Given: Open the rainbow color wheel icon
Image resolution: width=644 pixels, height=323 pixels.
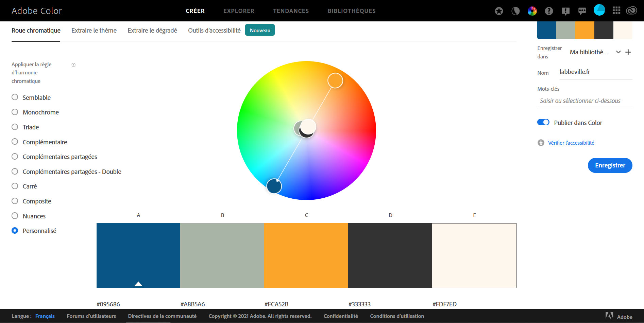Looking at the screenshot, I should click(532, 11).
